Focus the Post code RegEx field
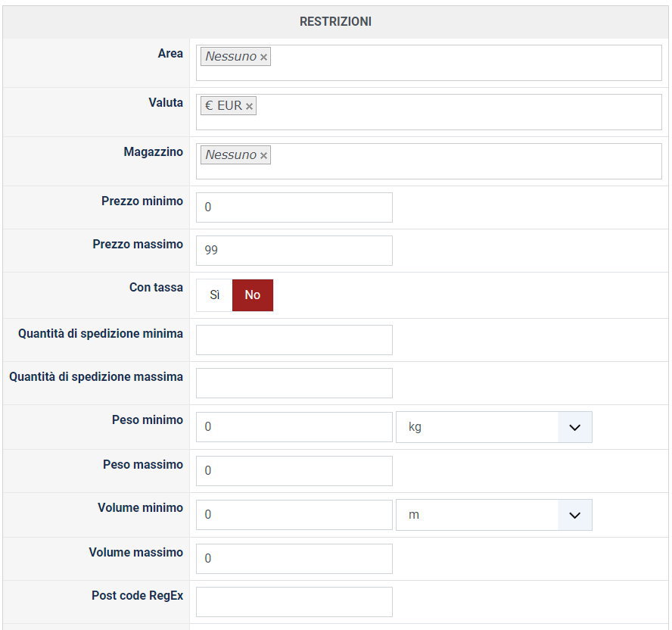The height and width of the screenshot is (630, 672). (294, 602)
